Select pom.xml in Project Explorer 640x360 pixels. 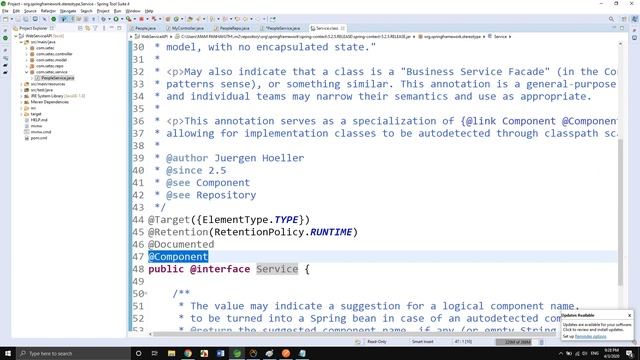(39, 138)
